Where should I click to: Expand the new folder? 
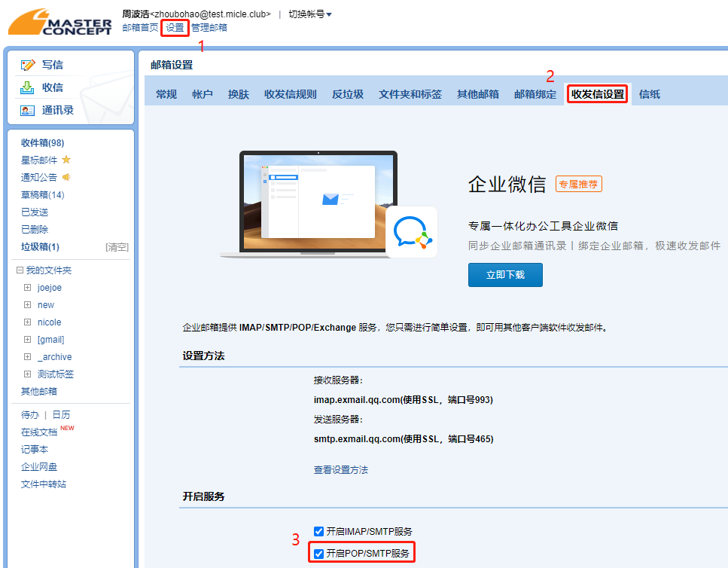(x=27, y=304)
